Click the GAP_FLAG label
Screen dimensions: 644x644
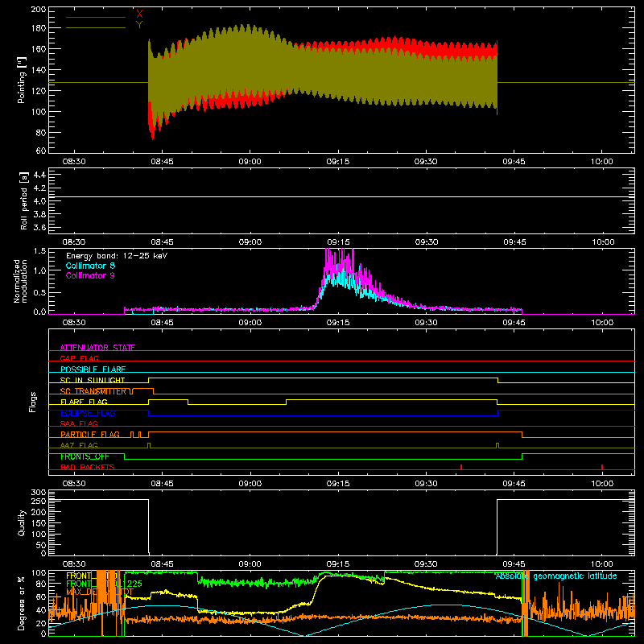click(79, 358)
